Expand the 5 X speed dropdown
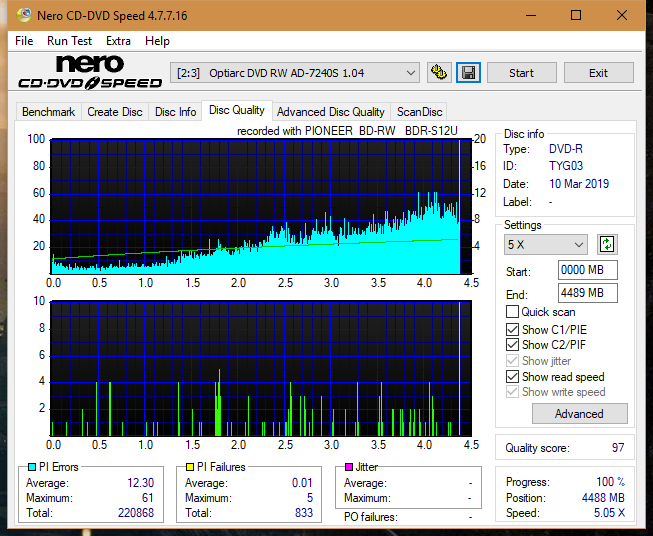 click(546, 245)
